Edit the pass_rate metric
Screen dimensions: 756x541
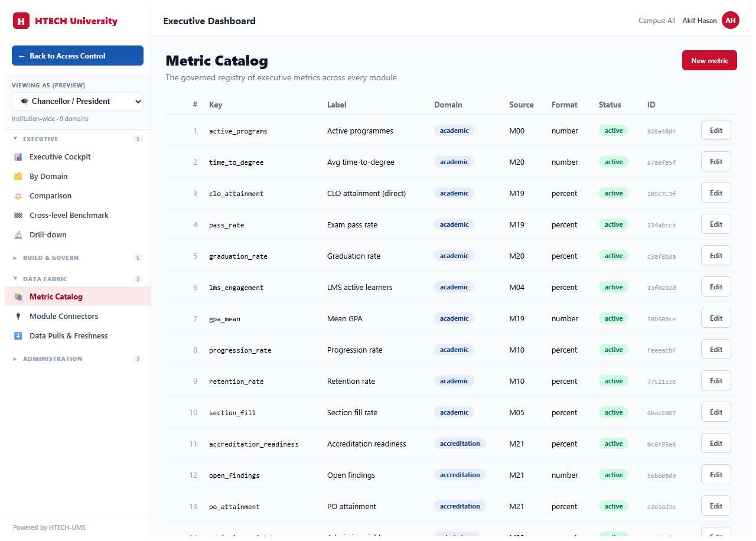716,224
